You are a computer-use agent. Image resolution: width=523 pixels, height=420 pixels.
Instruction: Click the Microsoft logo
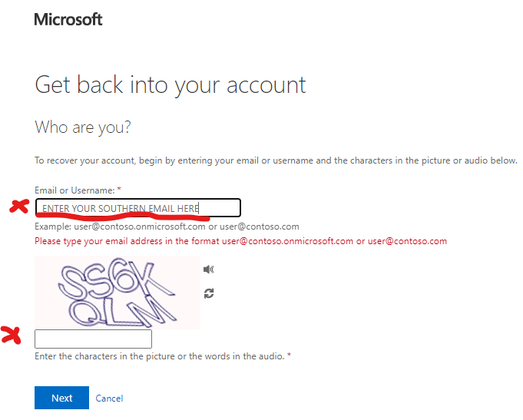click(68, 19)
